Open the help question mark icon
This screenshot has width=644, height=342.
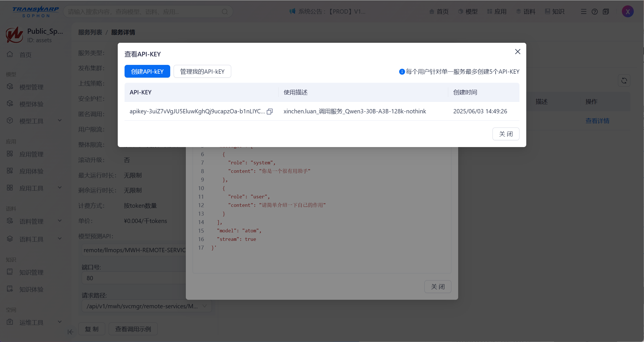click(x=595, y=12)
